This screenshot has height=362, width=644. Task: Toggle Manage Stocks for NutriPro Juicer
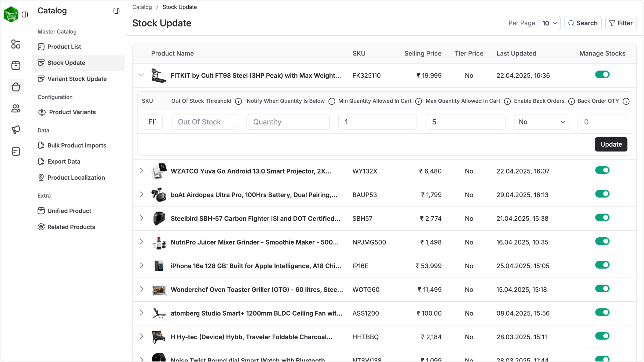tap(602, 241)
